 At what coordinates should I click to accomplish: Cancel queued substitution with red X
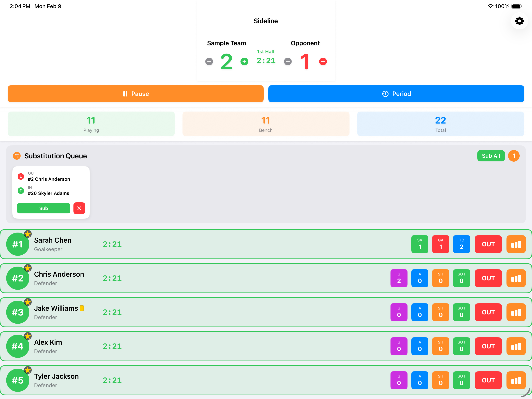tap(79, 208)
